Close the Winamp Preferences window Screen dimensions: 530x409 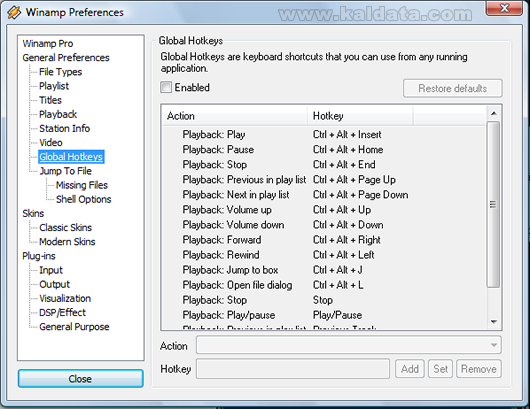point(504,8)
